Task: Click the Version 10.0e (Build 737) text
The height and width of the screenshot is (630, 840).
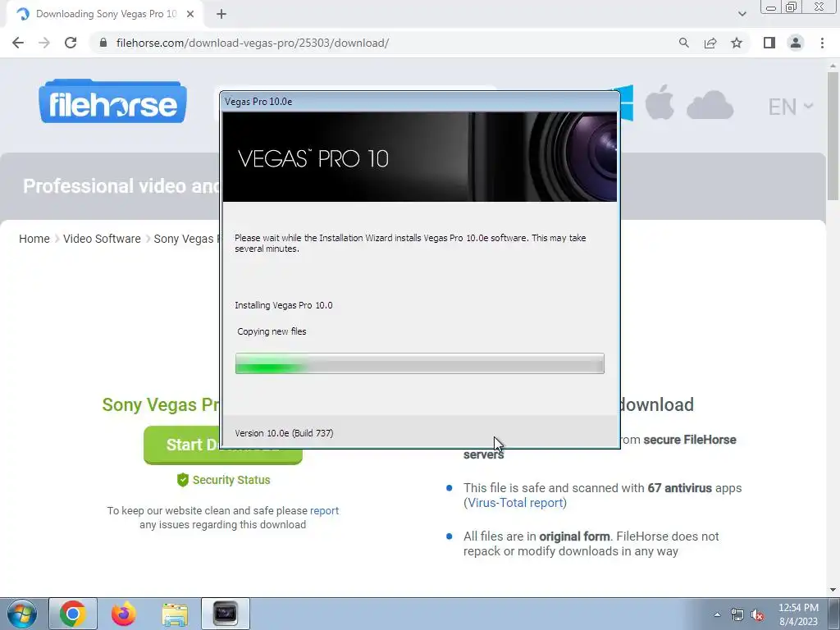Action: 284,433
